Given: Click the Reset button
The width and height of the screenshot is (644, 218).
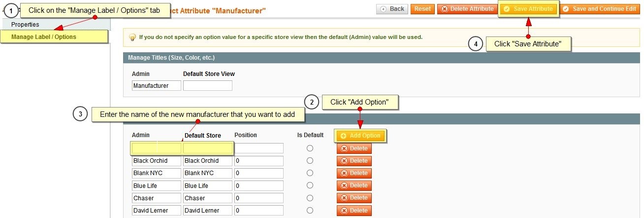Looking at the screenshot, I should [422, 9].
